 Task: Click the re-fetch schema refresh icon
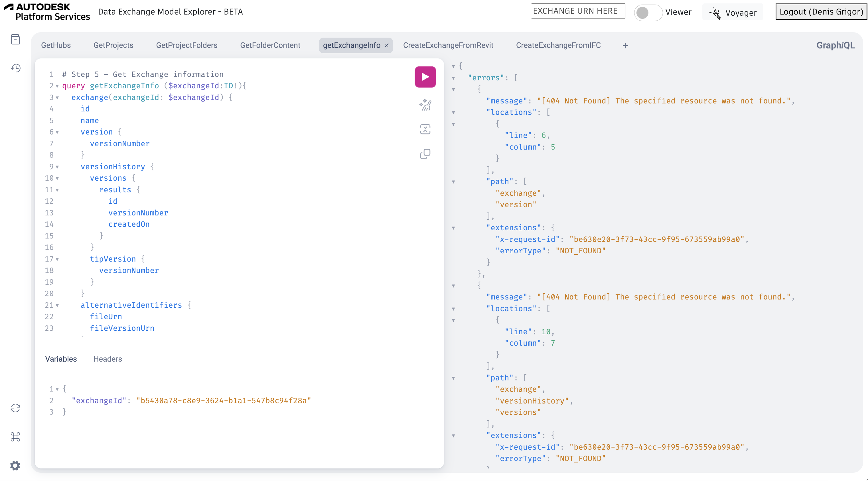coord(15,408)
